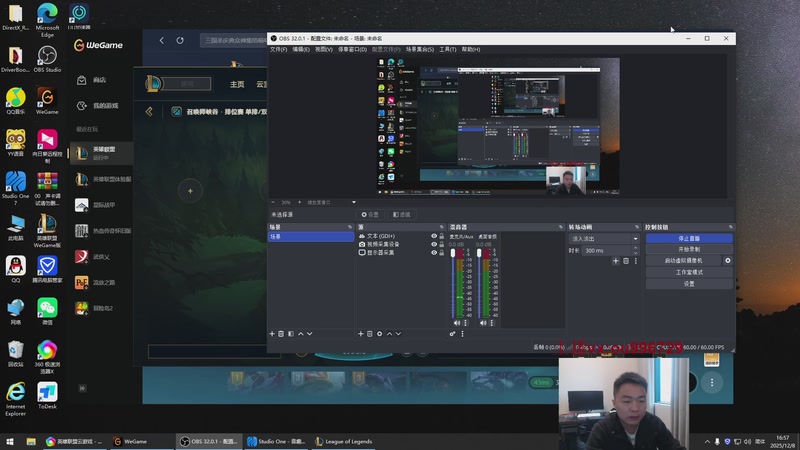Screen dimensions: 800x450
Task: Mute the 麦克风/Aux speaker icon
Action: (457, 322)
